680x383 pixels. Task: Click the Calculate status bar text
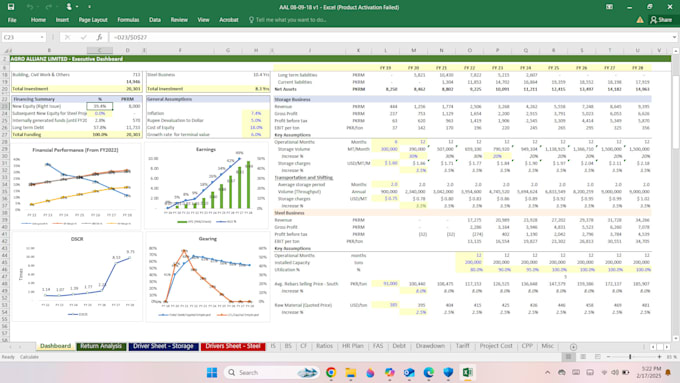tap(29, 357)
